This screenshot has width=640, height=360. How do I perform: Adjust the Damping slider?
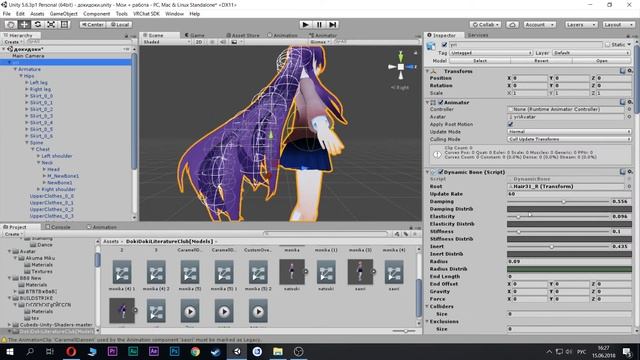click(x=558, y=202)
